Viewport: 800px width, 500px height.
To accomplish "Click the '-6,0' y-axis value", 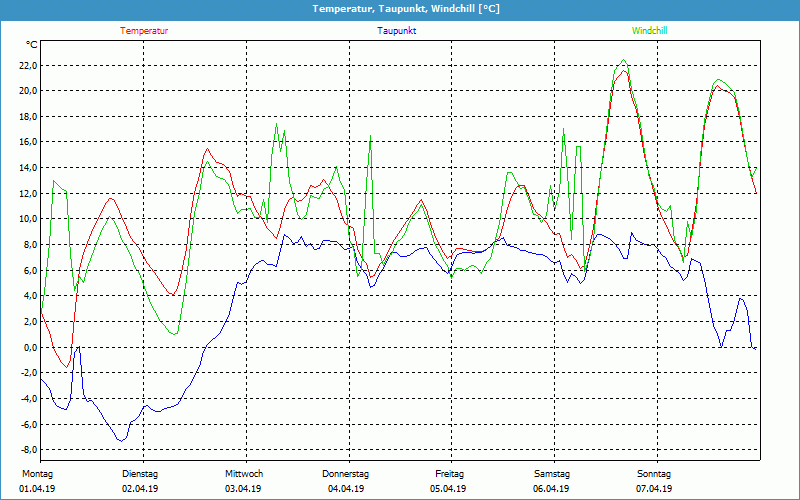I will click(29, 424).
